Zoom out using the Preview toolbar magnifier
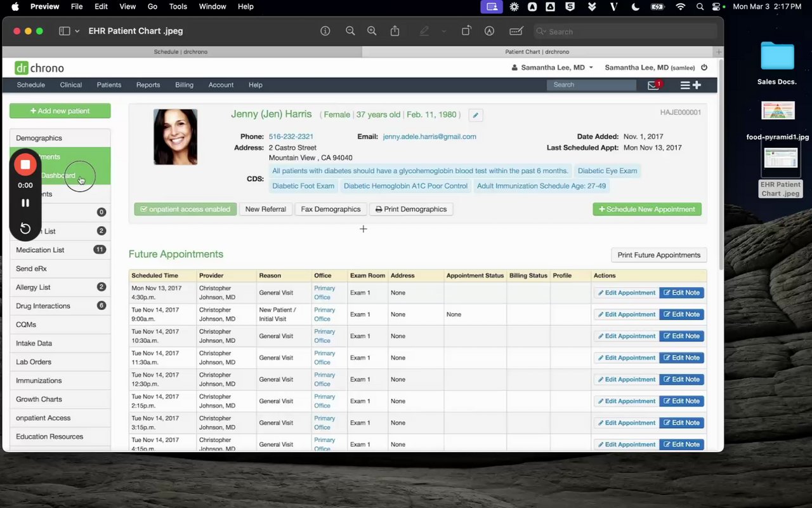 point(350,31)
